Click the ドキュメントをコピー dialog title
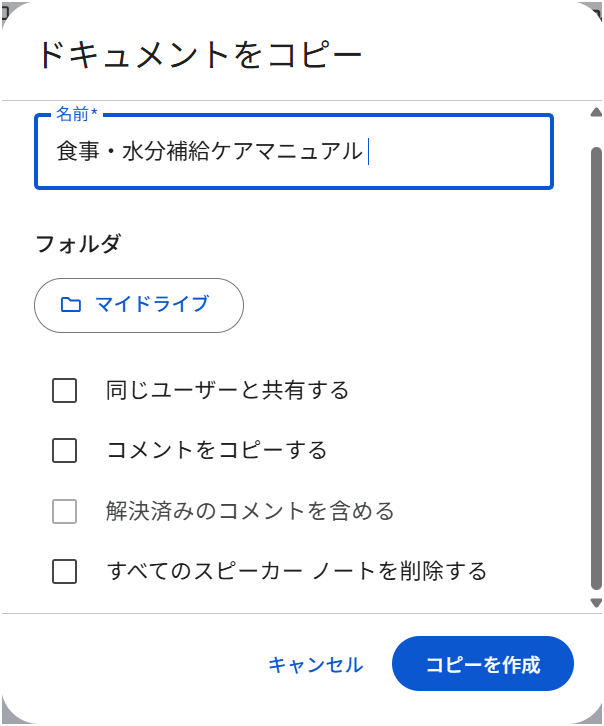 tap(198, 54)
